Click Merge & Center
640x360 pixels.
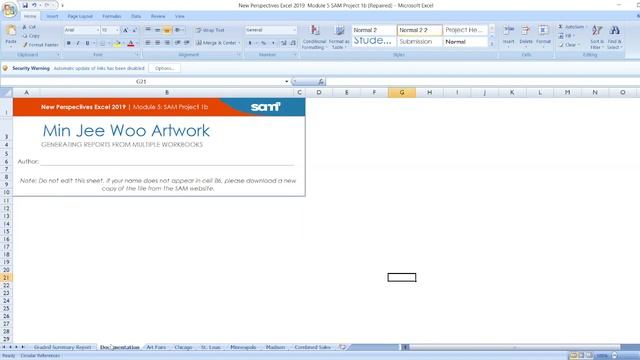point(216,43)
